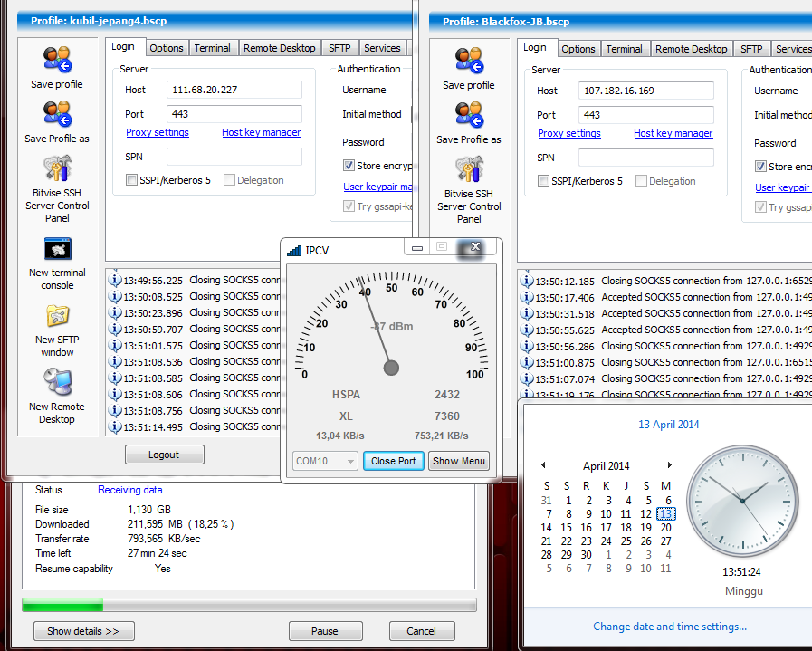The height and width of the screenshot is (651, 812).
Task: Click the Logout button
Action: 164,454
